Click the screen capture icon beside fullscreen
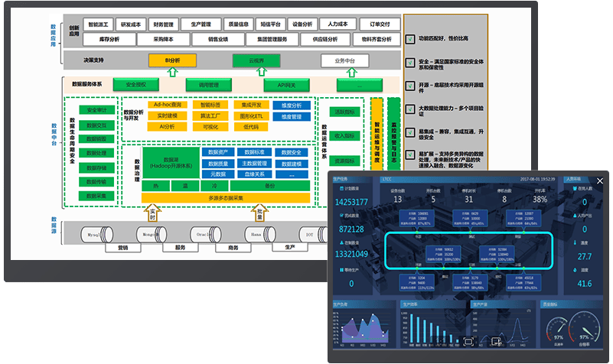 tap(496, 340)
